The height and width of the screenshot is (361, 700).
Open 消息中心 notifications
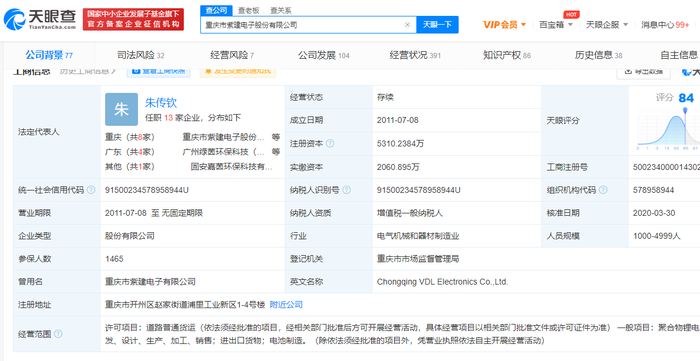click(x=665, y=25)
